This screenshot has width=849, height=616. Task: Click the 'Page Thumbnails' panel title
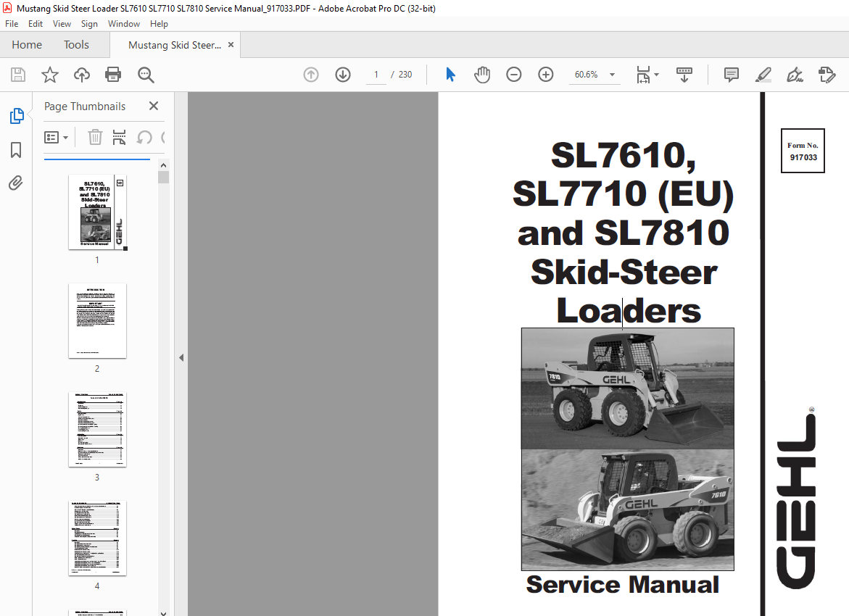click(85, 107)
